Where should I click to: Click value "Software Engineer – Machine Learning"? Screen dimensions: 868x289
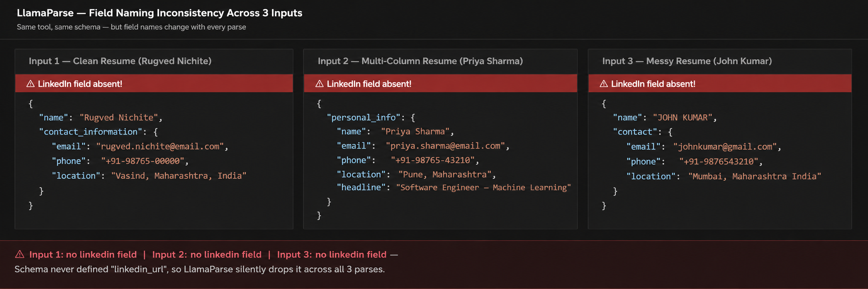click(483, 188)
